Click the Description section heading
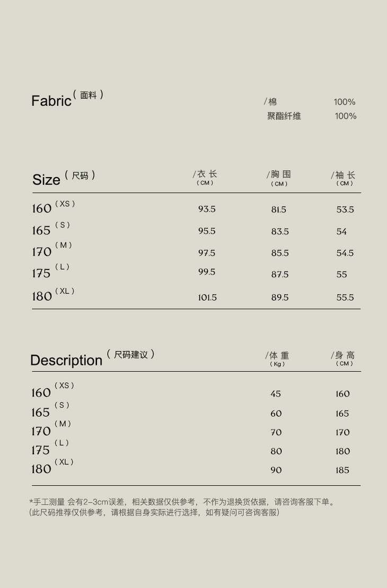Viewport: 387px width, 588px height. click(x=66, y=360)
